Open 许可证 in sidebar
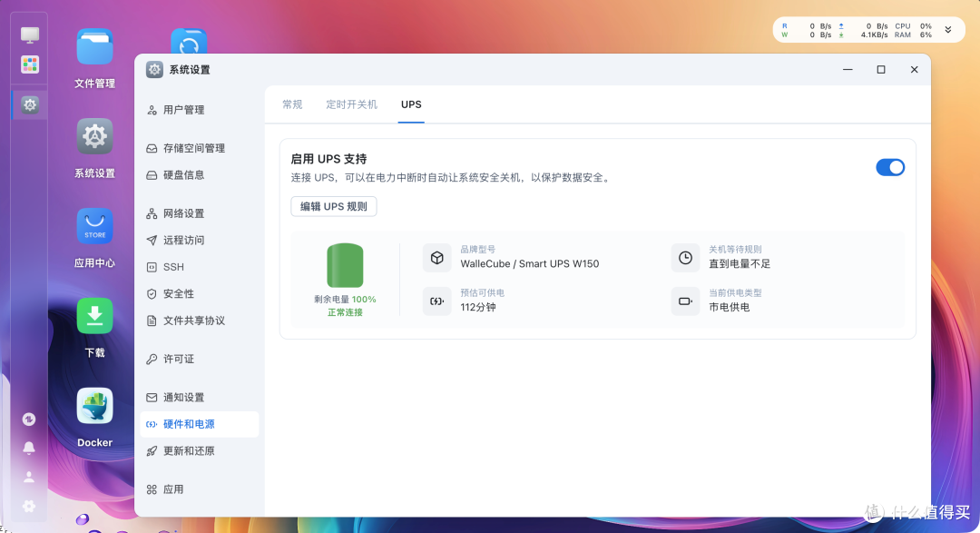The width and height of the screenshot is (980, 533). click(x=200, y=359)
